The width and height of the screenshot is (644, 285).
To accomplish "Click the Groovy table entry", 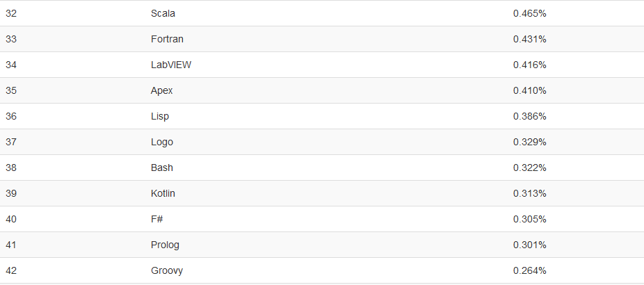I will coord(167,270).
